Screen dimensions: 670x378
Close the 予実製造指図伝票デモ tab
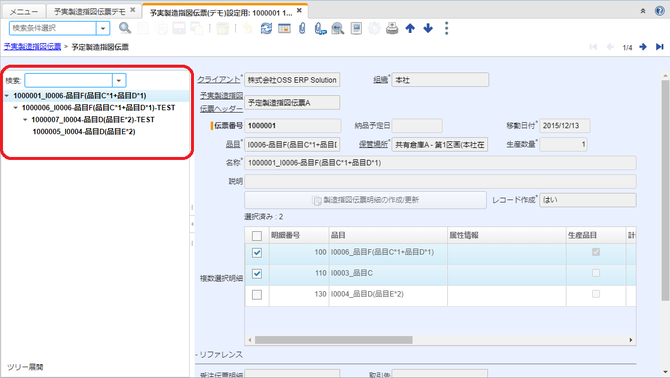[133, 9]
